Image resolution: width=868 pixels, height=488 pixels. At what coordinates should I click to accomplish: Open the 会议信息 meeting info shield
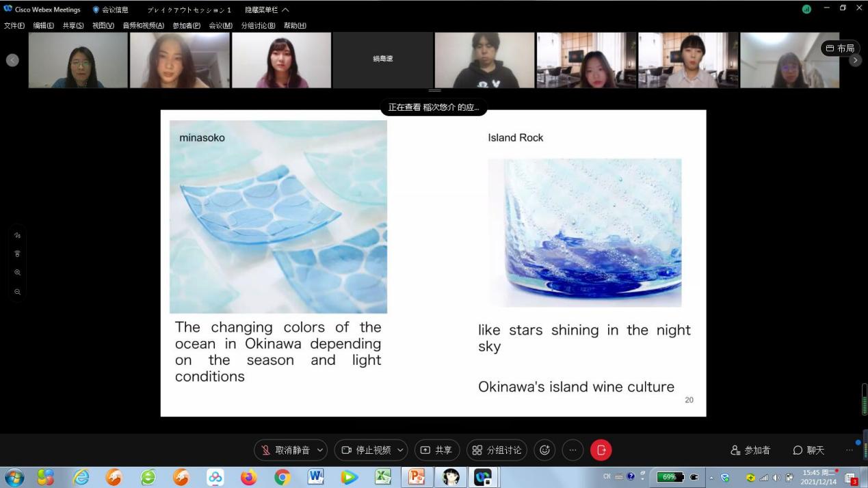[110, 10]
